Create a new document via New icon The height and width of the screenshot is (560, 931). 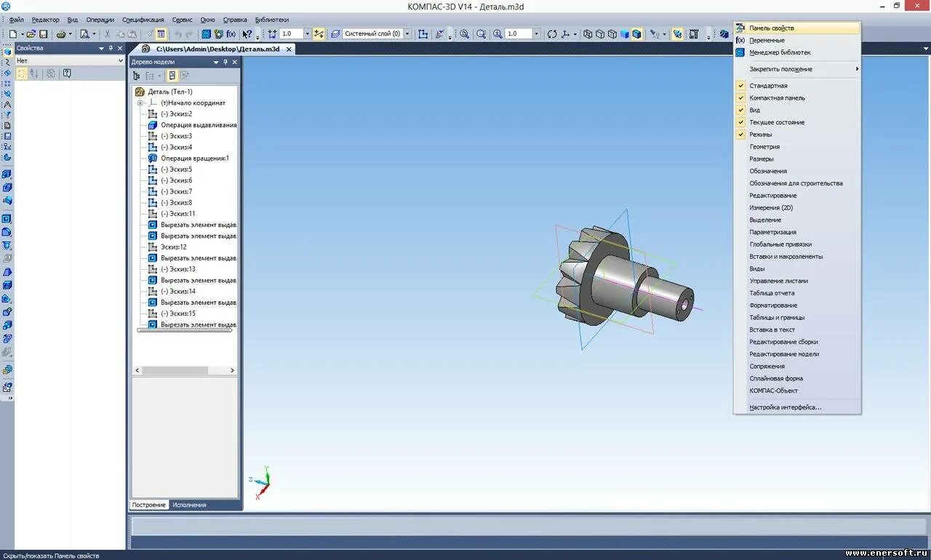(12, 34)
